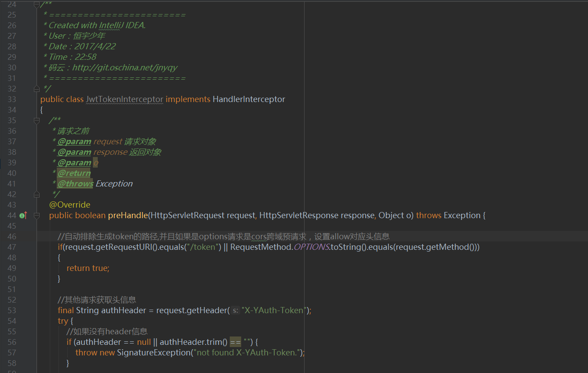The height and width of the screenshot is (373, 588).
Task: Collapse the class Javadoc fold marker at line 32
Action: (37, 89)
